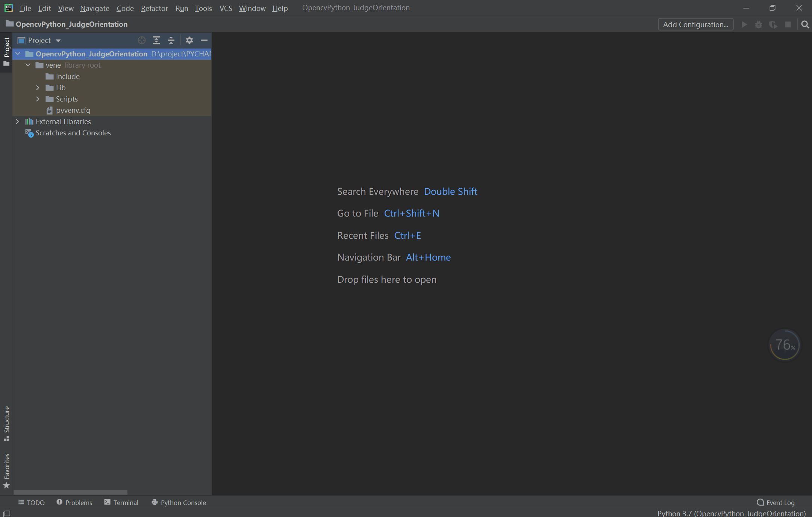Open the Refactor menu
The height and width of the screenshot is (517, 812).
[154, 8]
